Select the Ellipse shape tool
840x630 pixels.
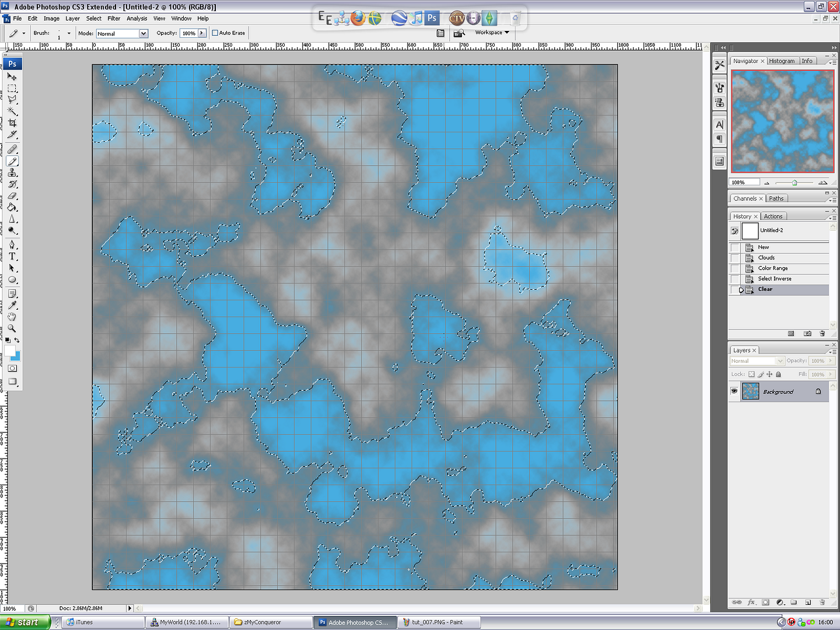pyautogui.click(x=12, y=280)
